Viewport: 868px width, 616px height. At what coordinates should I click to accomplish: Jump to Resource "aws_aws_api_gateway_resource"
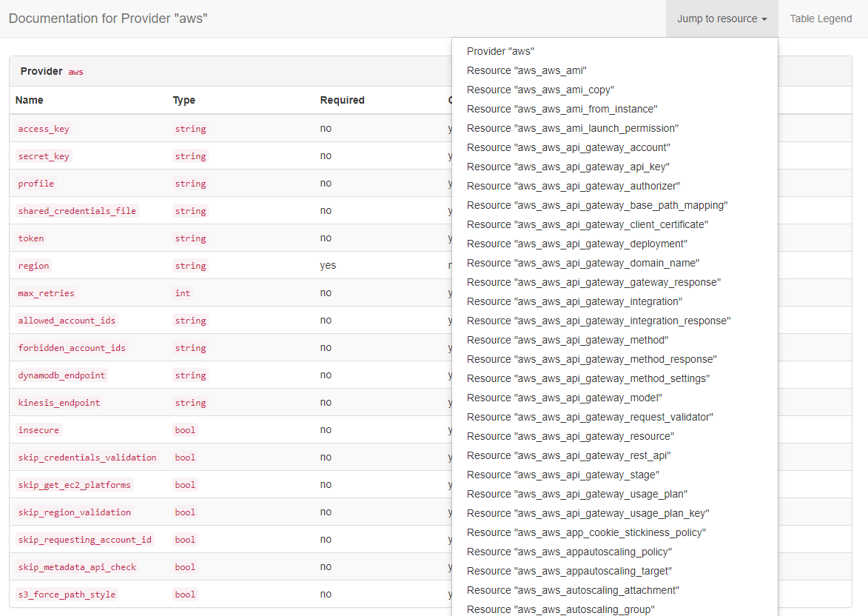click(614, 436)
